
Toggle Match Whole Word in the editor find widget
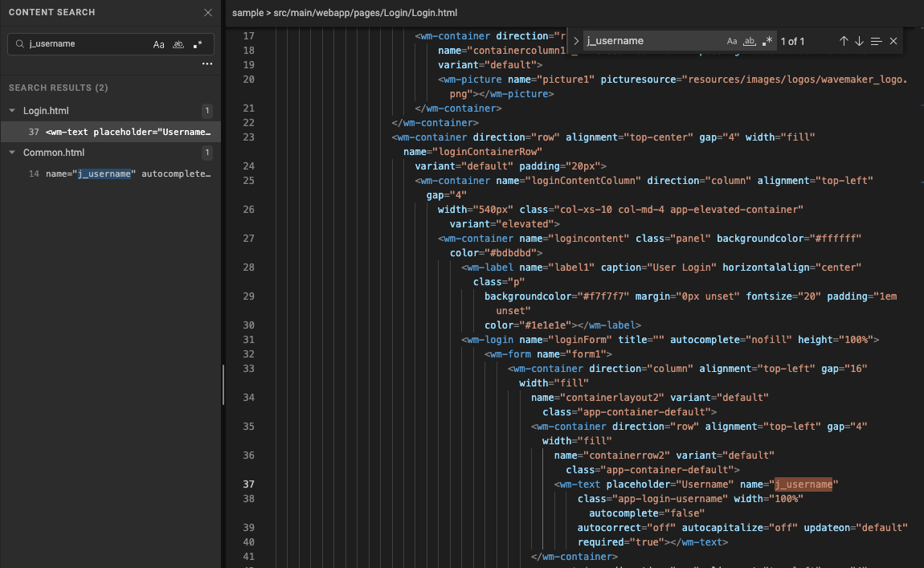click(749, 41)
